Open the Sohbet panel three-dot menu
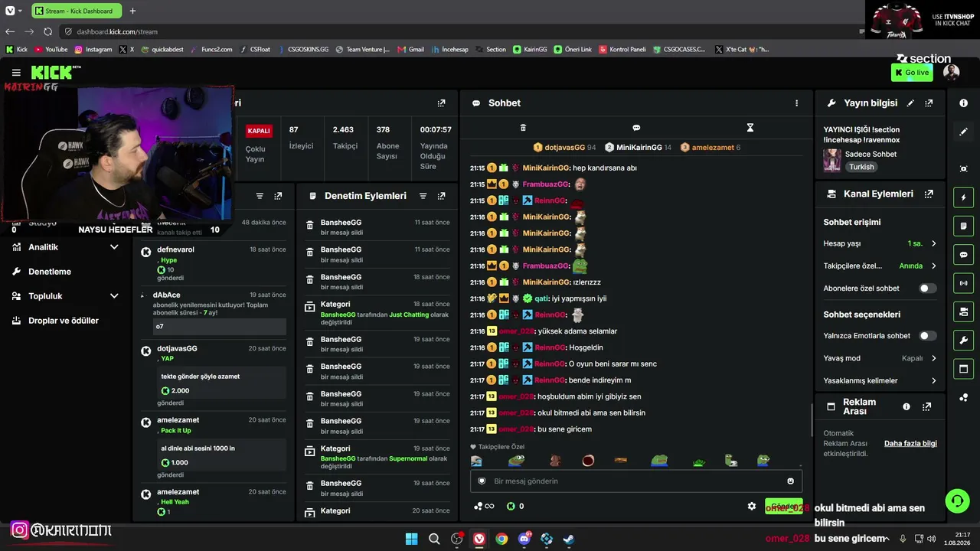This screenshot has height=551, width=980. pyautogui.click(x=796, y=103)
